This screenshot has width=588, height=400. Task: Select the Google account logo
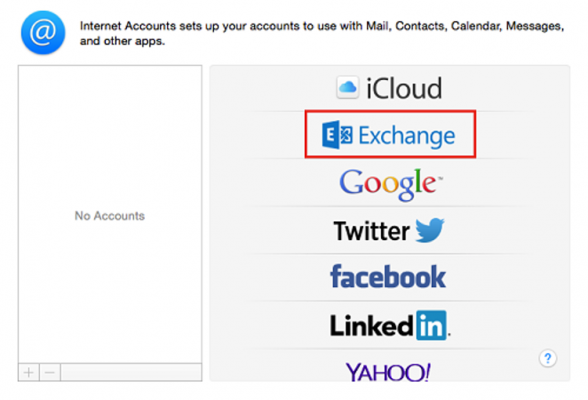[x=391, y=183]
